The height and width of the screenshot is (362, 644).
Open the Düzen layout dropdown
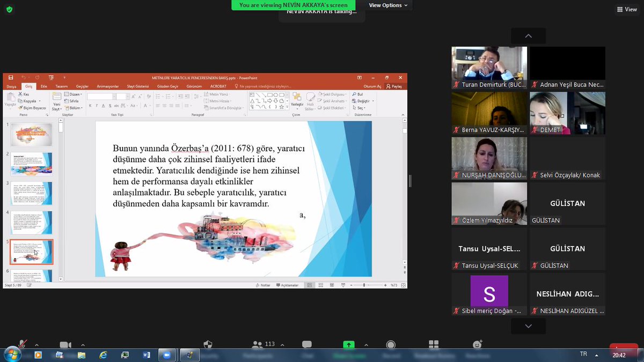pyautogui.click(x=73, y=94)
